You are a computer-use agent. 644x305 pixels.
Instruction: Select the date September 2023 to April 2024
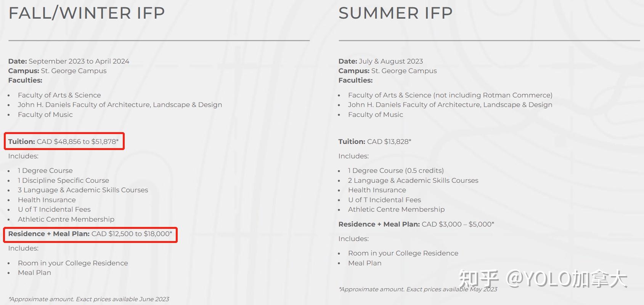pos(79,61)
